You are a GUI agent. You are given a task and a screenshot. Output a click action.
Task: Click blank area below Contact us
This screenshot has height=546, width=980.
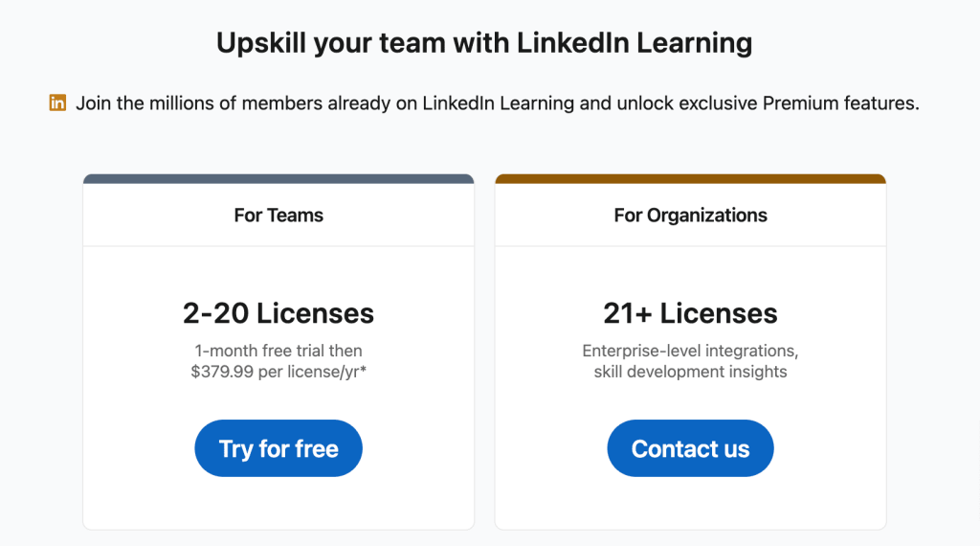(691, 504)
